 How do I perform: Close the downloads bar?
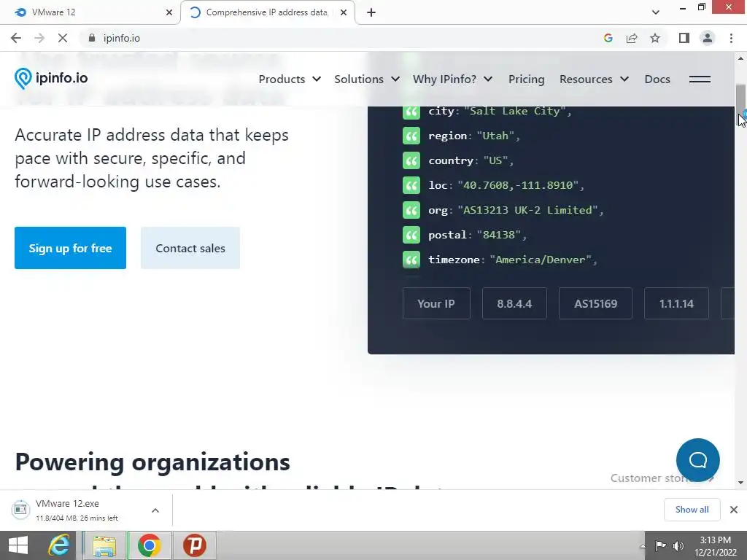pyautogui.click(x=734, y=510)
